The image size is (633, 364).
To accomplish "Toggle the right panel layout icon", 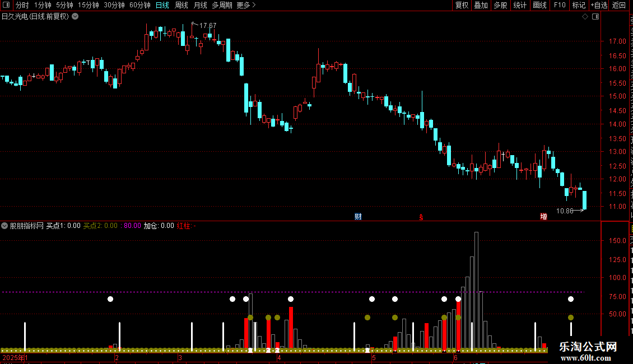I will pyautogui.click(x=595, y=17).
